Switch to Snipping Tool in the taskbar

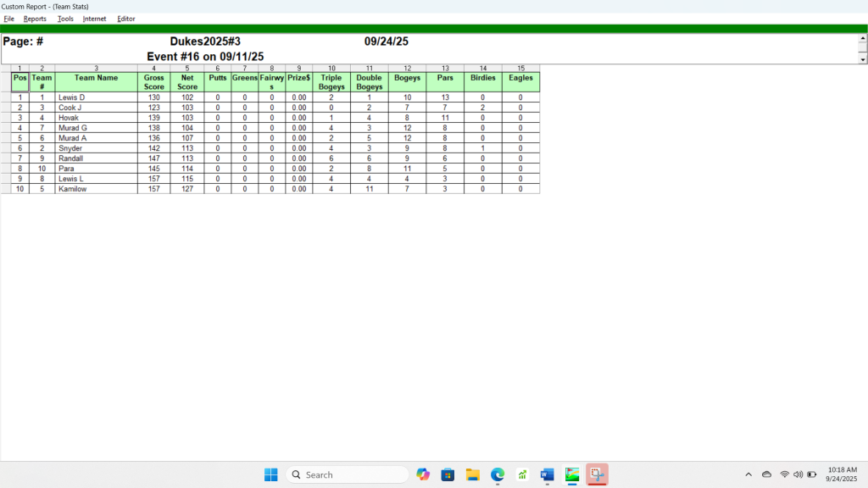597,474
